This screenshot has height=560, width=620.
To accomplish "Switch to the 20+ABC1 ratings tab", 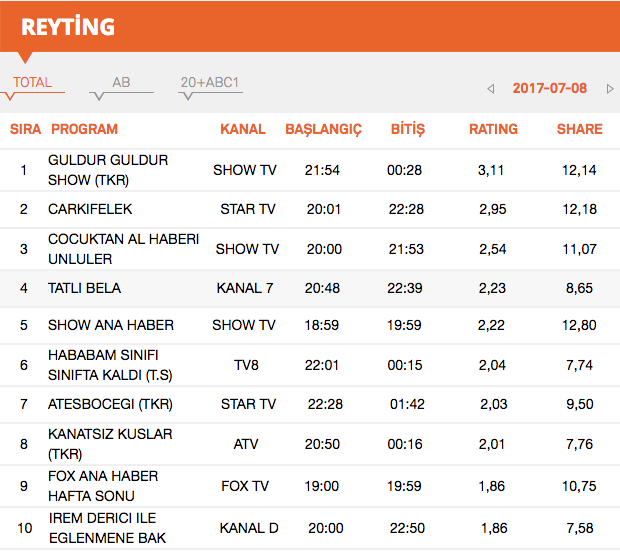I will [x=210, y=83].
